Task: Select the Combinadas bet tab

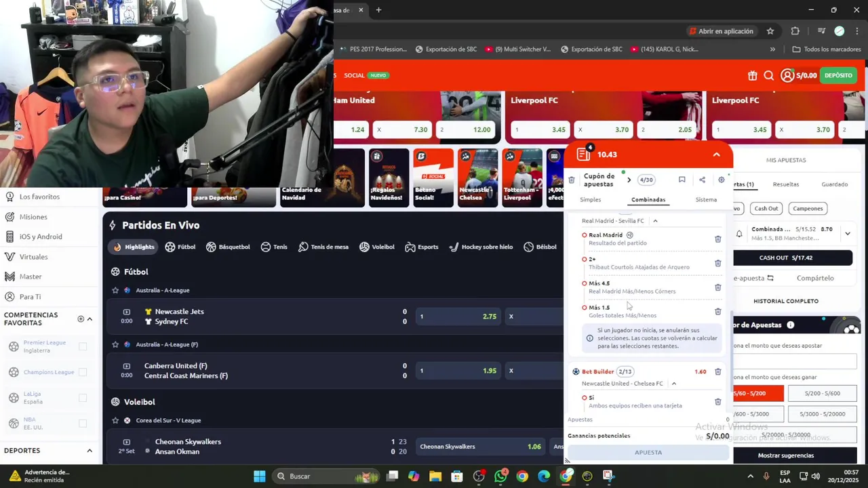Action: [x=648, y=200]
